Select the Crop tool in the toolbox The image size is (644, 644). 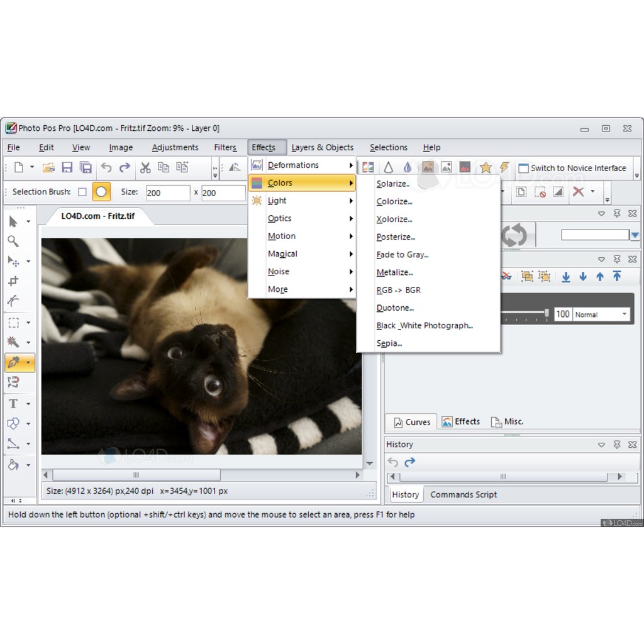13,281
